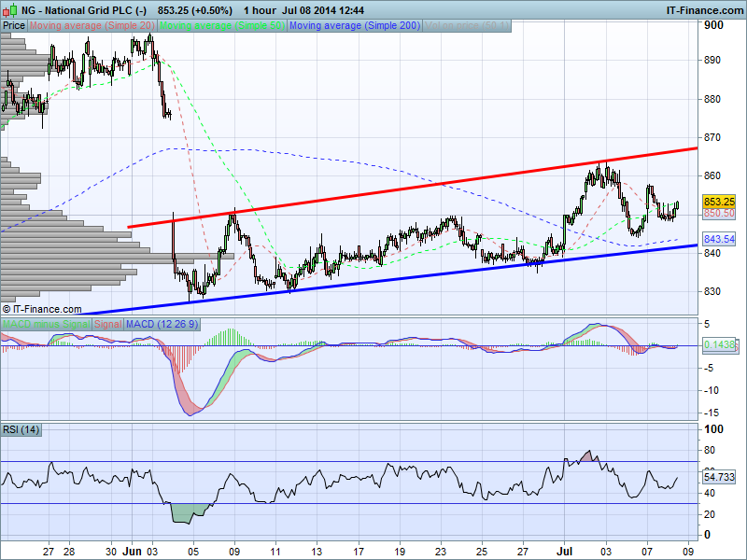Click the green 0.1438 MACD value tag
Screen dimensions: 747x560
point(722,345)
